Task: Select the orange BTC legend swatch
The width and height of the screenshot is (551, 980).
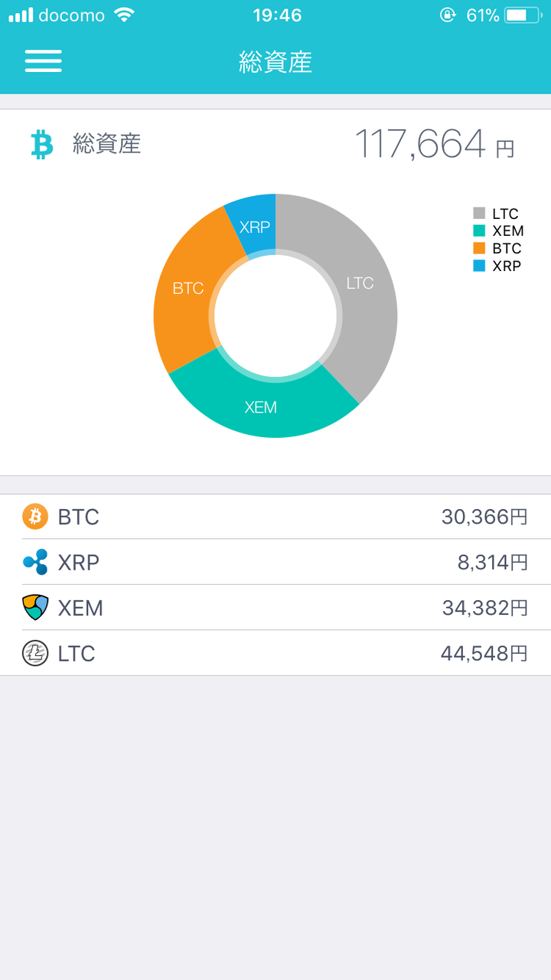Action: 479,248
